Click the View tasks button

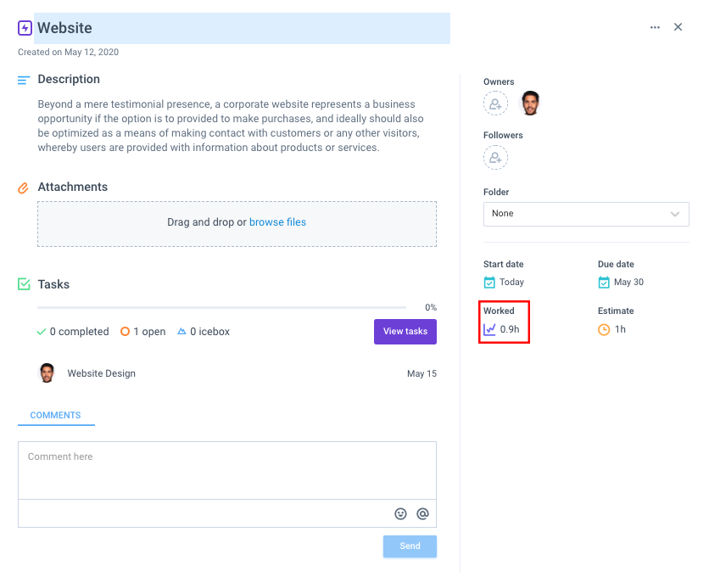[x=405, y=332]
